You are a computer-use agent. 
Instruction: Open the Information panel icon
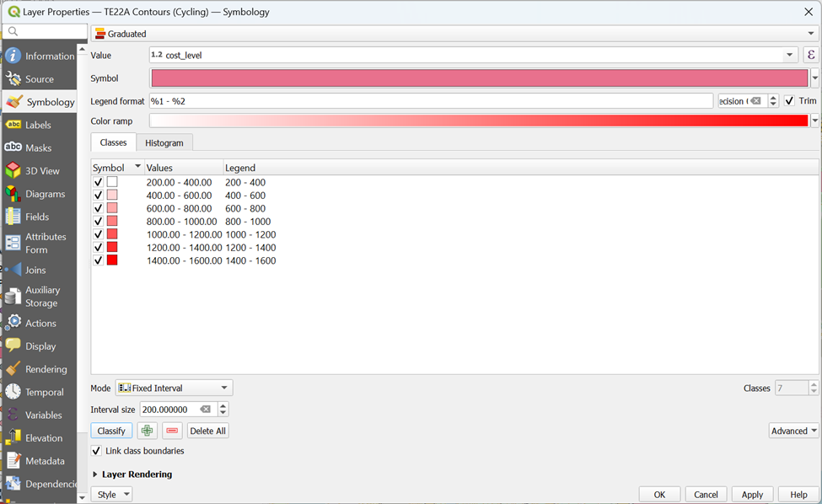(x=13, y=56)
